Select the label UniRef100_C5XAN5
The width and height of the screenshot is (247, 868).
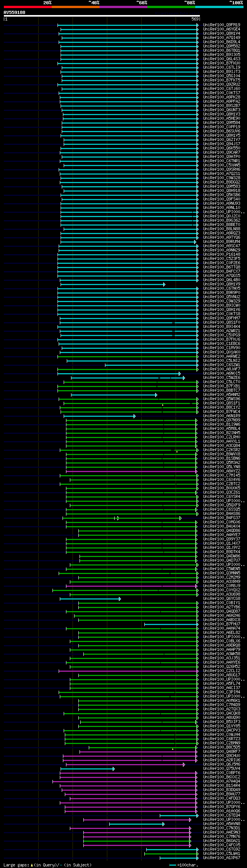point(222,165)
